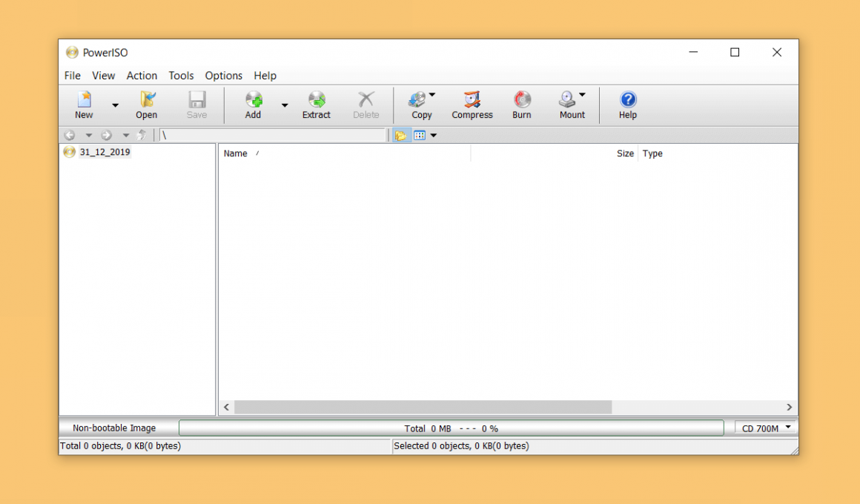Open the Tools menu

pyautogui.click(x=181, y=76)
